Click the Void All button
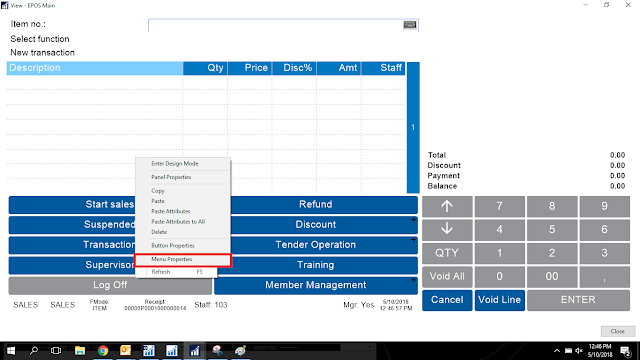The width and height of the screenshot is (640, 360). 447,276
